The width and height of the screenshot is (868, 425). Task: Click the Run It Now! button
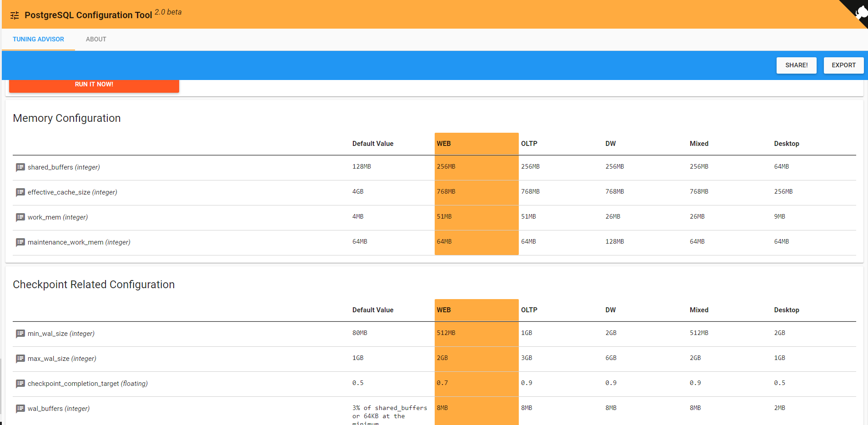point(94,85)
